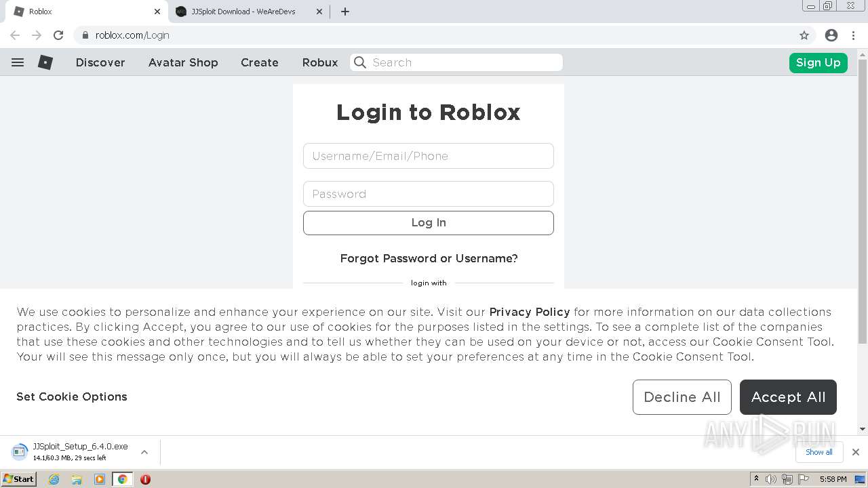Screen dimensions: 868x488
Task: Click the network tray icon
Action: pyautogui.click(x=787, y=479)
